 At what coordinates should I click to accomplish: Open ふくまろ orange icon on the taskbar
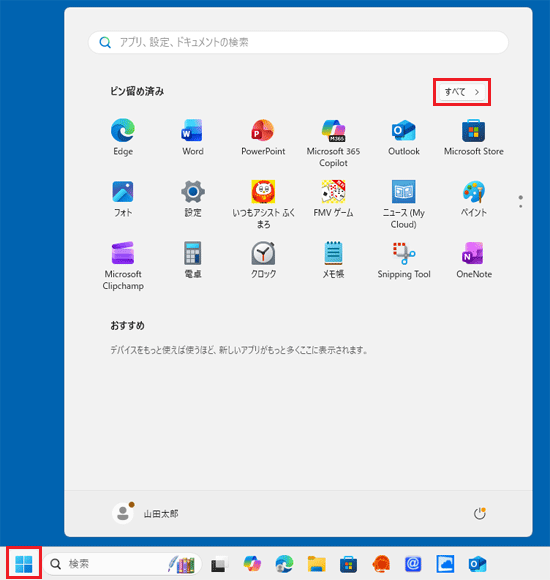381,564
